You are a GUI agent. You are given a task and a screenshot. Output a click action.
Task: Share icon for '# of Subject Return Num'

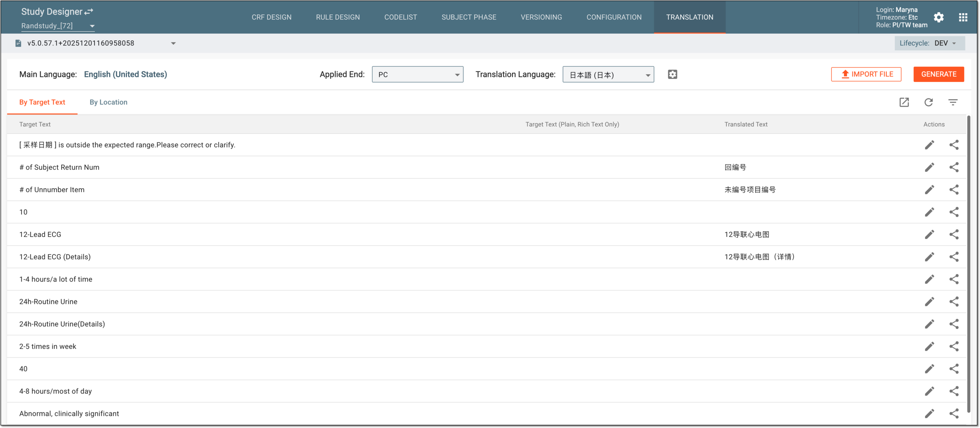pos(954,168)
